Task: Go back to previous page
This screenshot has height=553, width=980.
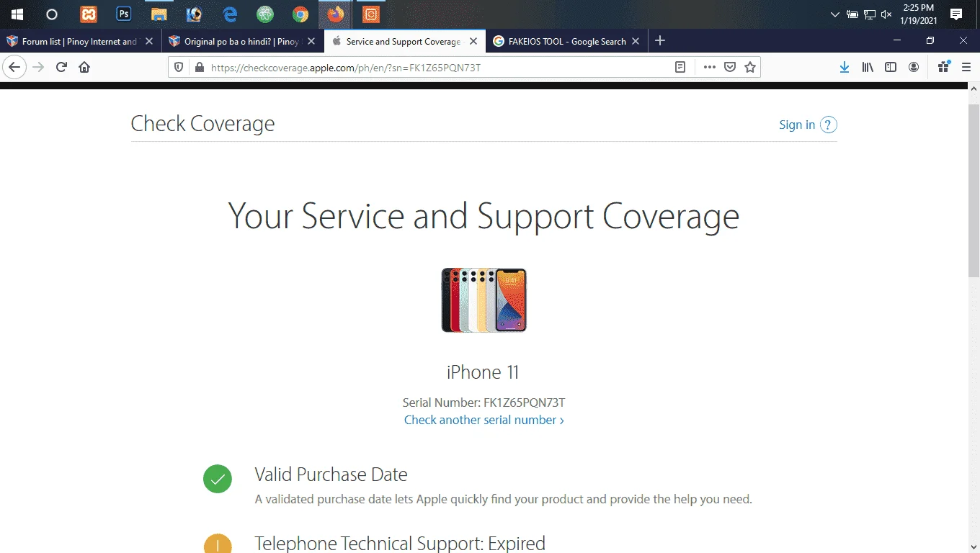Action: 14,67
